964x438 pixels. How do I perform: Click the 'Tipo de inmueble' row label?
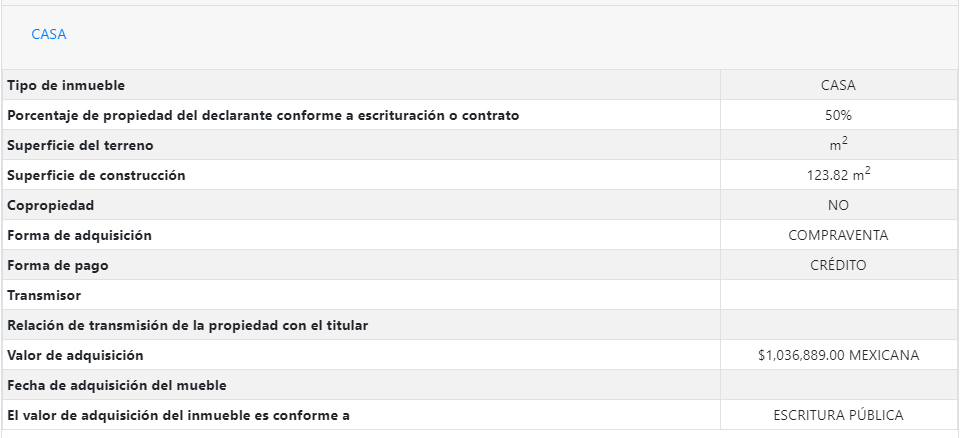pyautogui.click(x=66, y=86)
